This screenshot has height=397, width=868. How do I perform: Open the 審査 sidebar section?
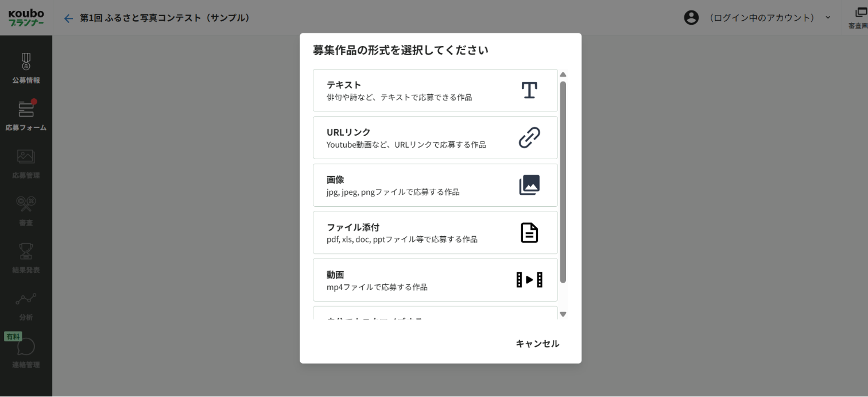click(26, 210)
